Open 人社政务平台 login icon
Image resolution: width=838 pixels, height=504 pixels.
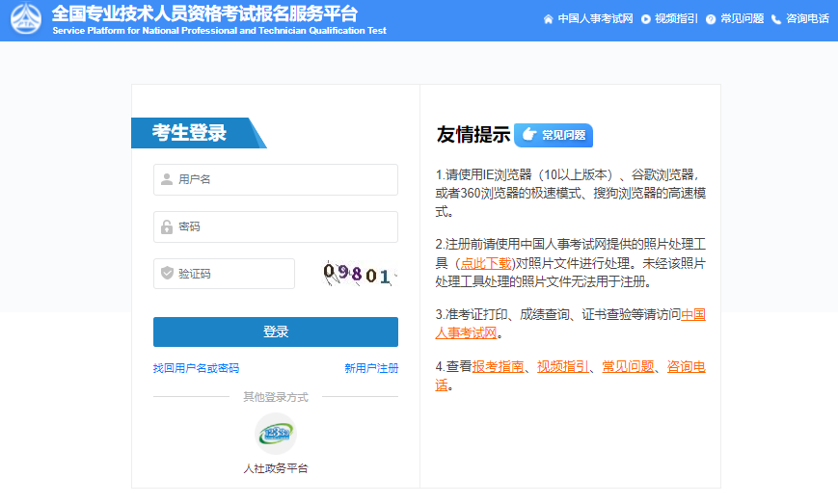(276, 434)
